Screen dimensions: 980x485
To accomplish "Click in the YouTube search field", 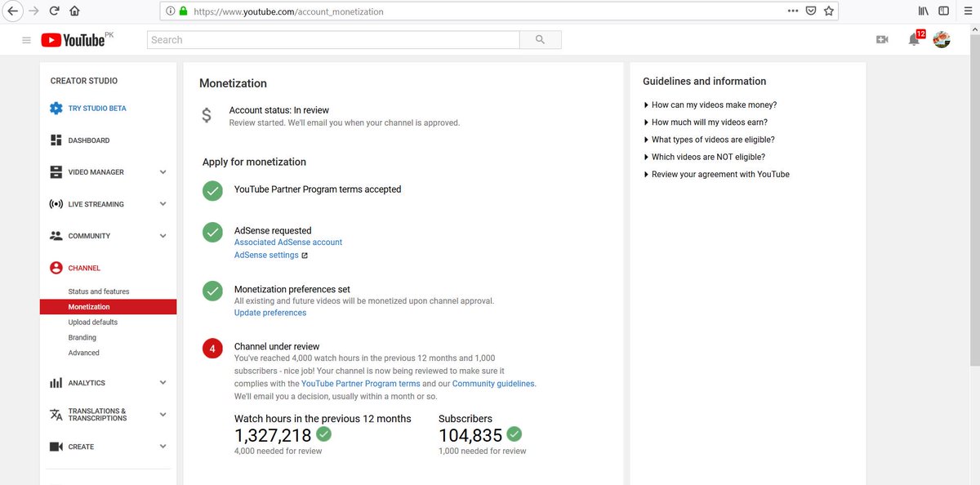I will tap(333, 39).
